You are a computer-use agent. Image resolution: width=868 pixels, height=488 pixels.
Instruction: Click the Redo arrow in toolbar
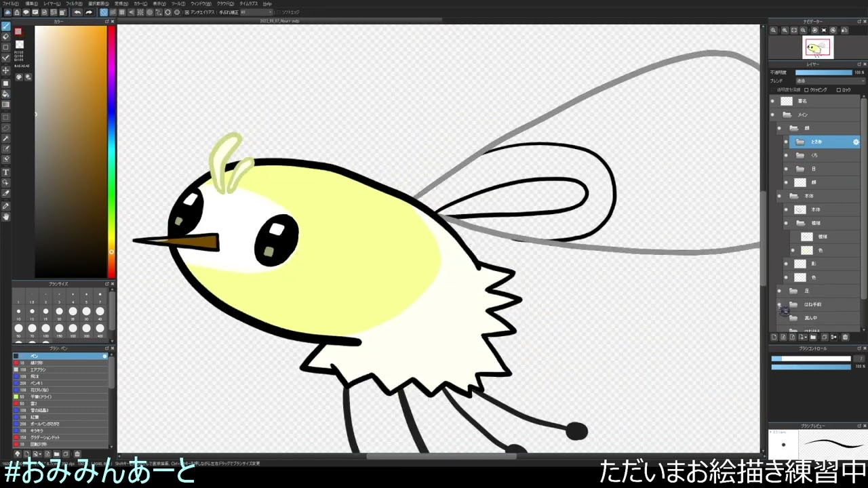[x=88, y=12]
